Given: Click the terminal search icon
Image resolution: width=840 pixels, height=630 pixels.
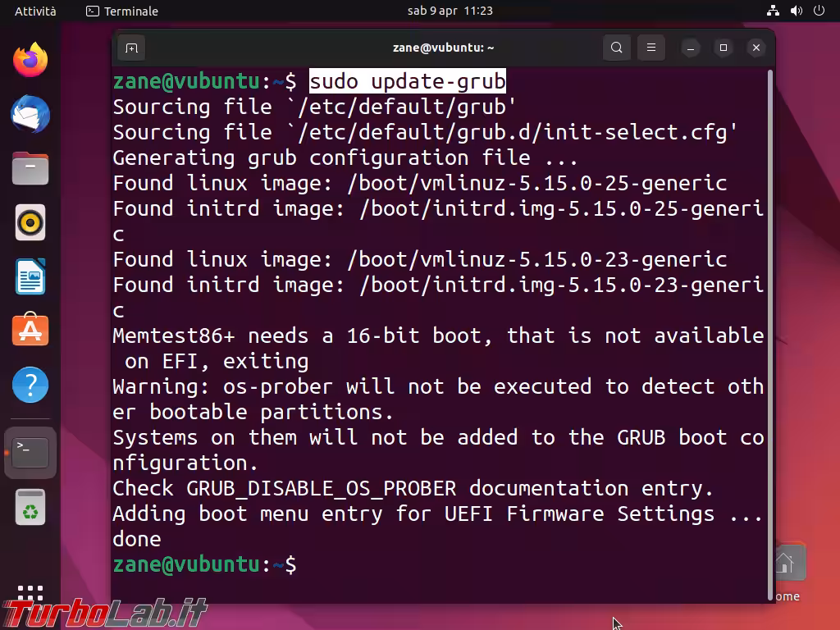Looking at the screenshot, I should coord(617,48).
